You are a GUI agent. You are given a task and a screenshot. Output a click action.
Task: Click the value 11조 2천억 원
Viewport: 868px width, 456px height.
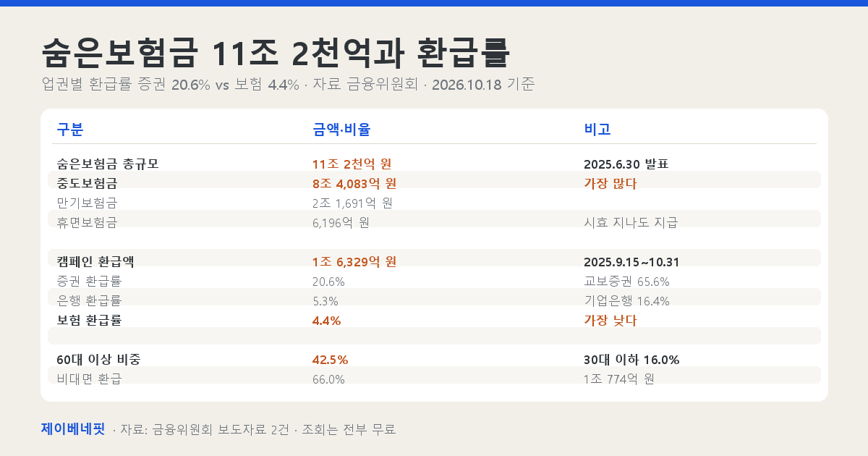[352, 164]
